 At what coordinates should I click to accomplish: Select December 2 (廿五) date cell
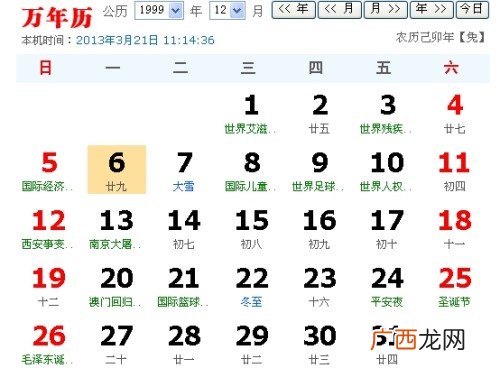coord(319,113)
